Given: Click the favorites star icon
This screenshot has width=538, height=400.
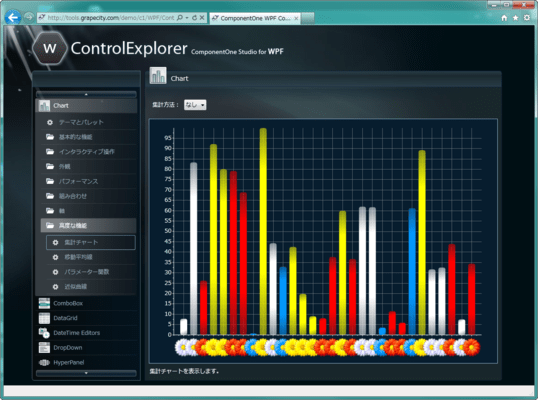Looking at the screenshot, I should click(515, 17).
